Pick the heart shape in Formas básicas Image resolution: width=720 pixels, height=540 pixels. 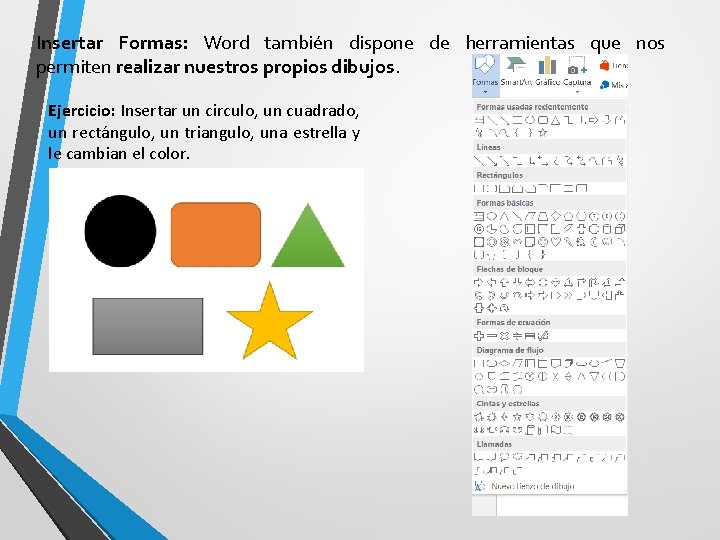556,242
